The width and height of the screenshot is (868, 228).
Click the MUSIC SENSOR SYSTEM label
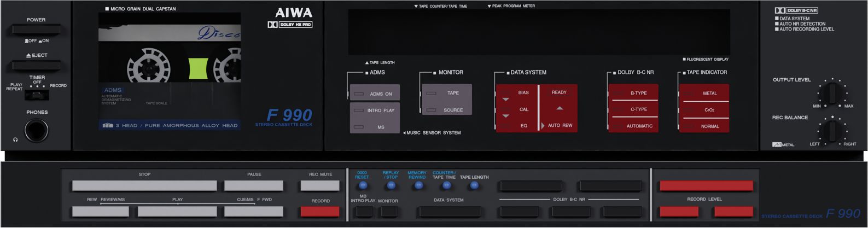point(432,133)
